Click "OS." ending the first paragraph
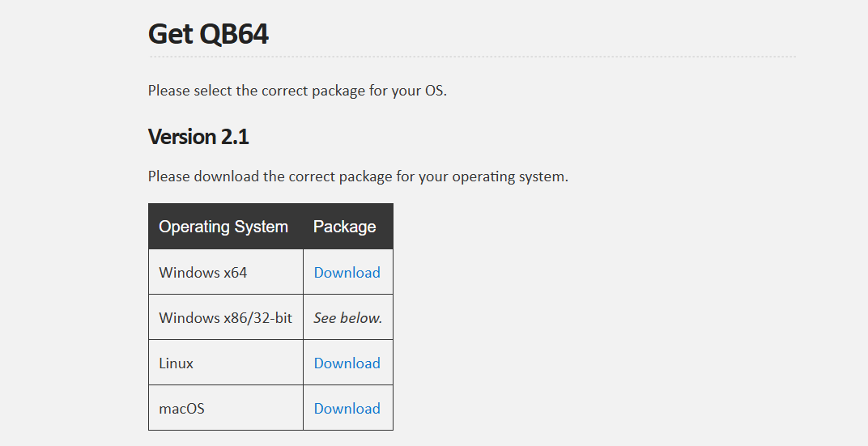The image size is (868, 446). pyautogui.click(x=436, y=91)
